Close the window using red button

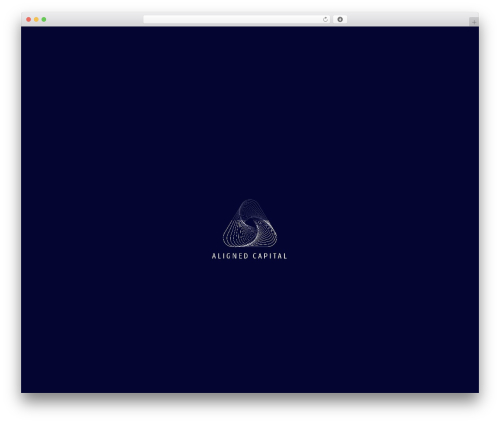click(x=29, y=19)
